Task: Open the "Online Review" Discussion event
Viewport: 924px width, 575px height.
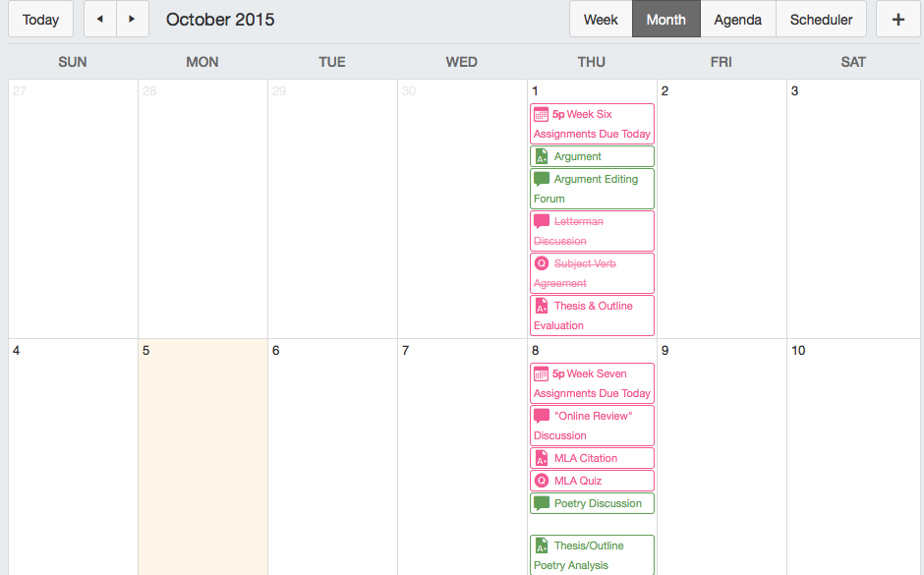Action: (592, 426)
